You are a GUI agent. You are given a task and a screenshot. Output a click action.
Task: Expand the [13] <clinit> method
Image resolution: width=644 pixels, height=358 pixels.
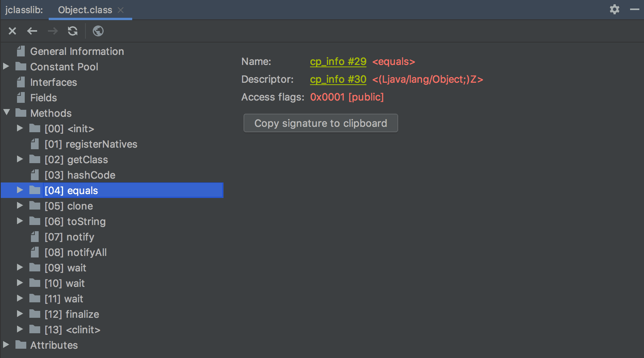tap(20, 329)
